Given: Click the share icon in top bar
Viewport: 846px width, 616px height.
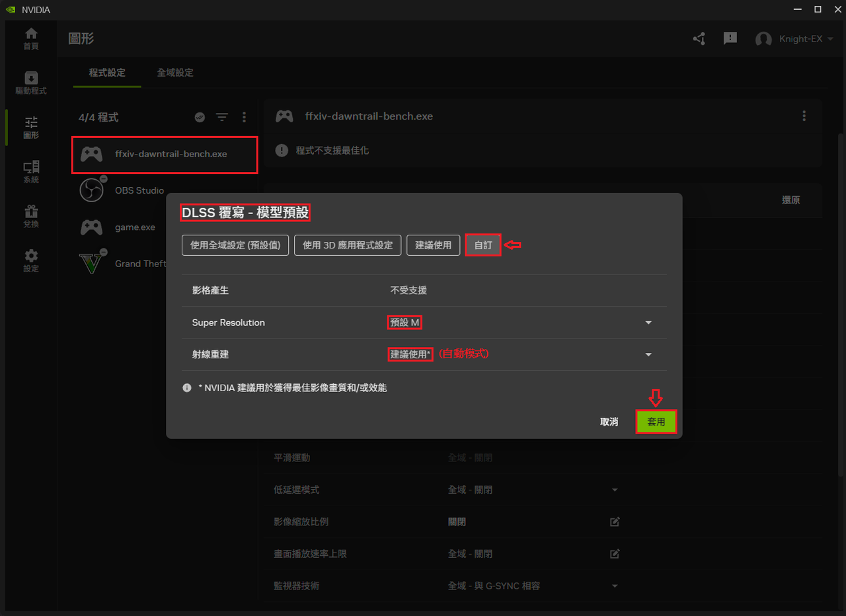Looking at the screenshot, I should click(699, 39).
